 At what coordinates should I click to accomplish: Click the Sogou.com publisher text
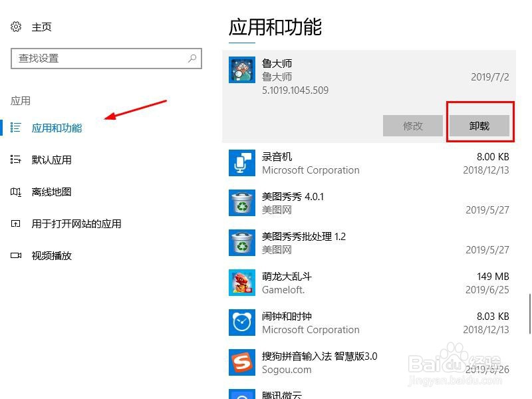click(x=287, y=370)
